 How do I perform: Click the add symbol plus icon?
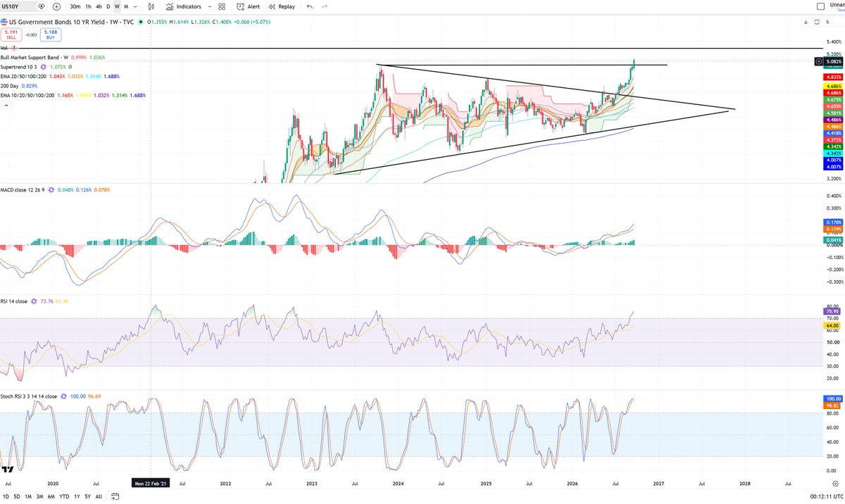click(x=56, y=6)
